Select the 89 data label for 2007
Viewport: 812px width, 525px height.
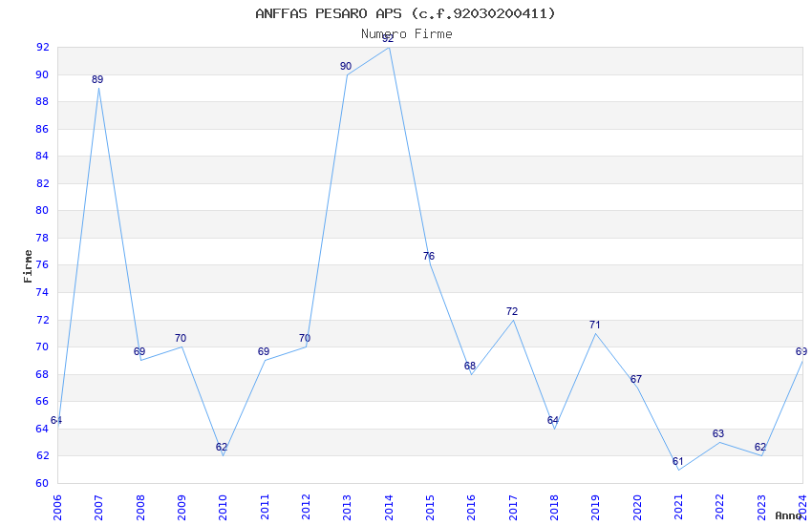pos(97,79)
